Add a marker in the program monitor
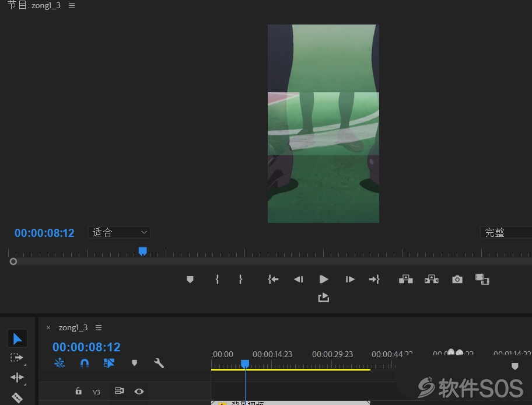532x405 pixels. point(190,280)
